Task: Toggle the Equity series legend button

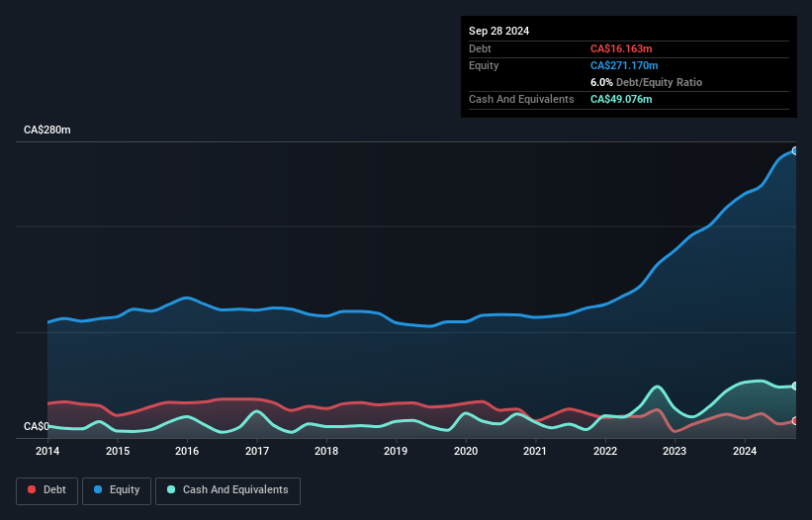Action: (x=117, y=490)
